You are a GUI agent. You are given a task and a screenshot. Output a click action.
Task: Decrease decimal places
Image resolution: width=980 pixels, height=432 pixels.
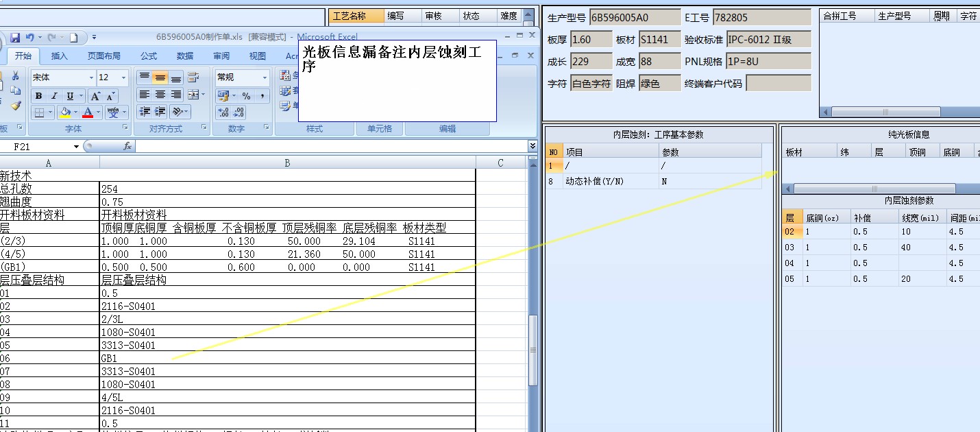[x=239, y=113]
